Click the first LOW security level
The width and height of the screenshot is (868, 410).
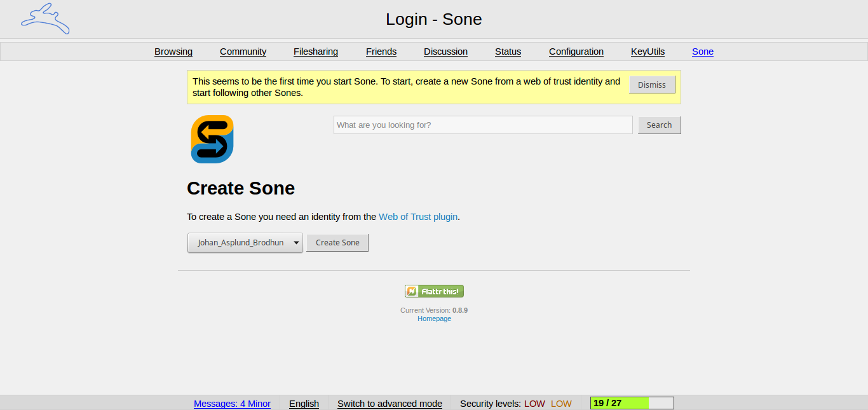tap(534, 404)
